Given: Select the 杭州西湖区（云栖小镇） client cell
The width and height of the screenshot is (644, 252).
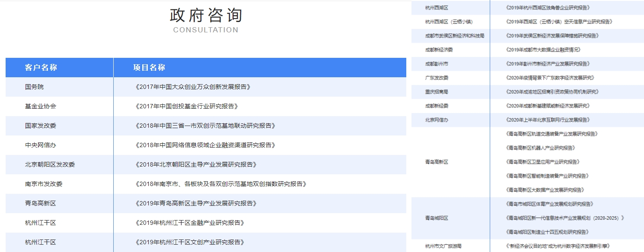Looking at the screenshot, I should pyautogui.click(x=449, y=22).
